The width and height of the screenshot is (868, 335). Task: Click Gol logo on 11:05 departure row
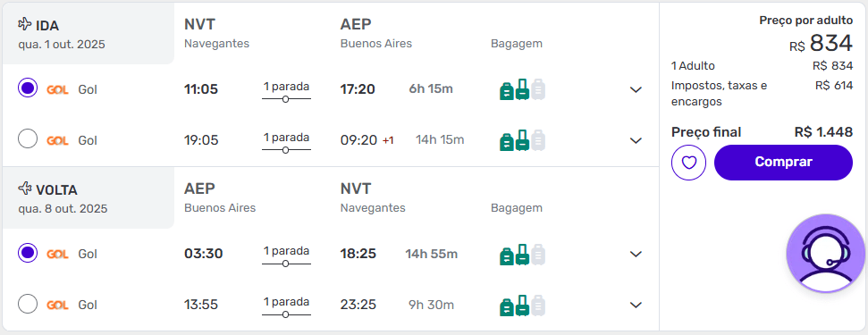57,89
